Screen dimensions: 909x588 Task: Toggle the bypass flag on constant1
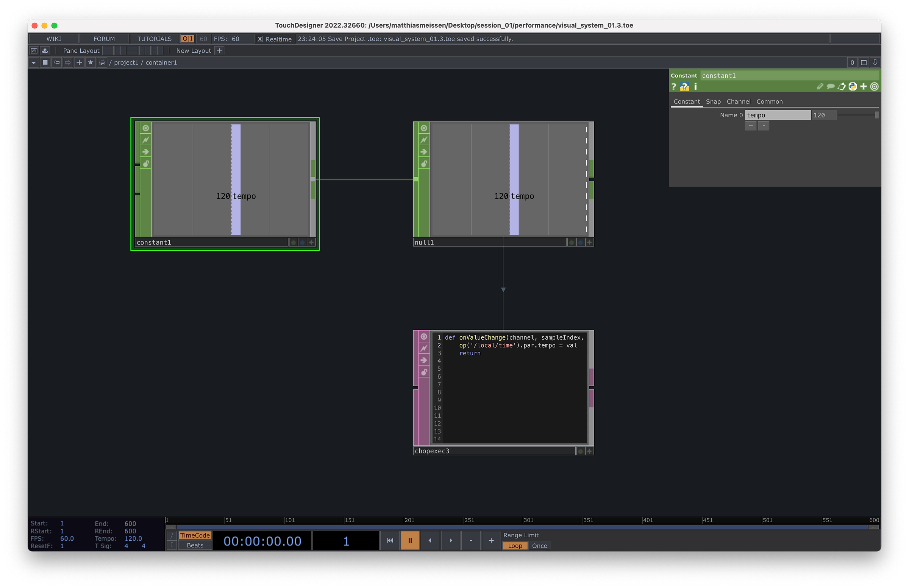click(145, 140)
